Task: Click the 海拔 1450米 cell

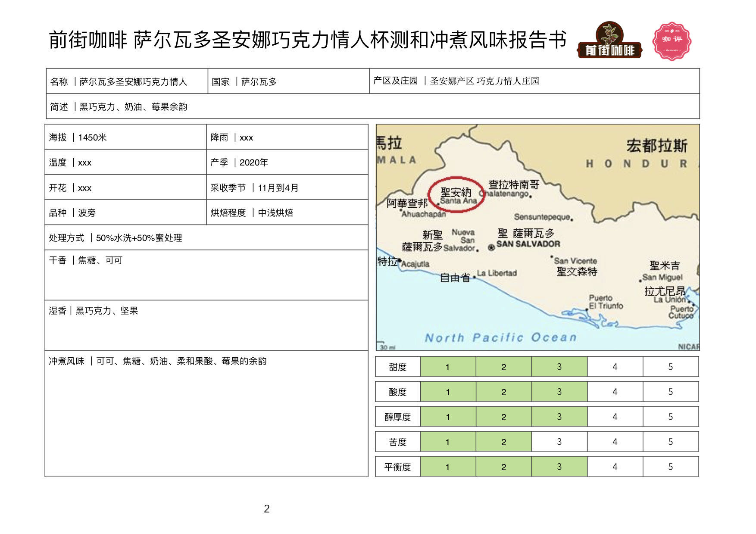Action: point(125,137)
